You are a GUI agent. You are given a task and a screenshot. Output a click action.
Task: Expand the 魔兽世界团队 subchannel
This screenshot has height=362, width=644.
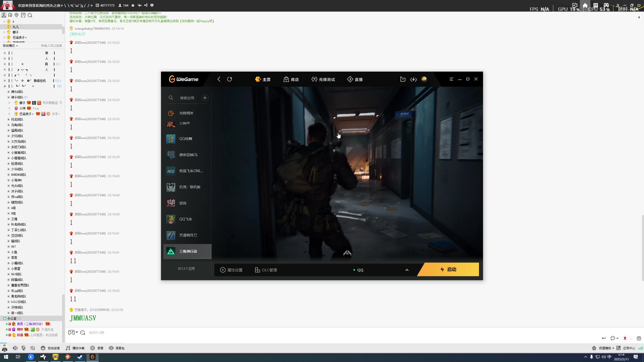(x=8, y=285)
